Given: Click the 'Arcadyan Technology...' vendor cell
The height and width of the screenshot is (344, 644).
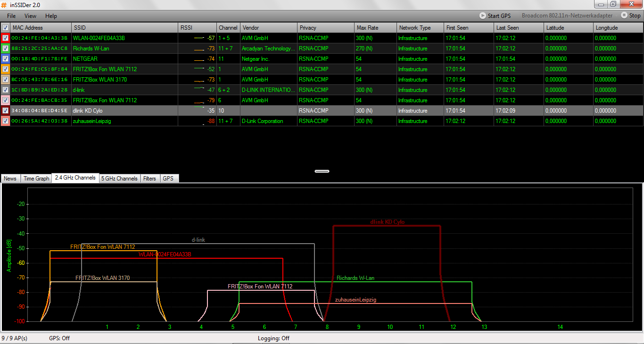Looking at the screenshot, I should (x=268, y=49).
